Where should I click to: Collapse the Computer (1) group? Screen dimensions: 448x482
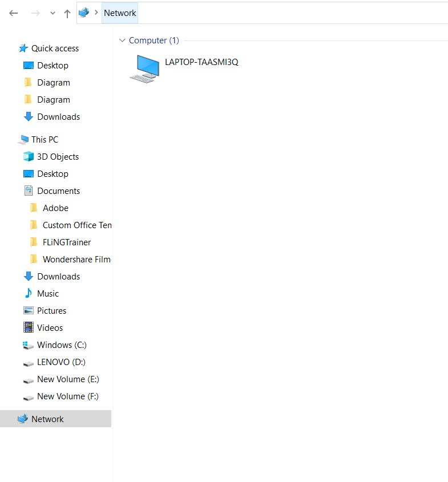coord(122,40)
